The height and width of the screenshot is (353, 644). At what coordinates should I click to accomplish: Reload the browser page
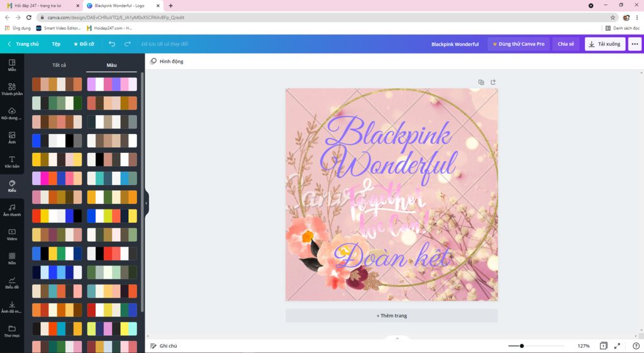click(29, 18)
